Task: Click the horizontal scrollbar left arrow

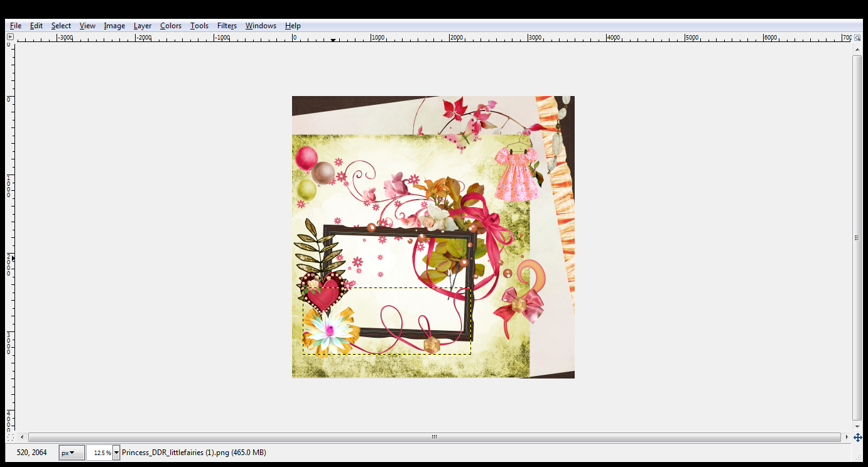Action: (22, 436)
